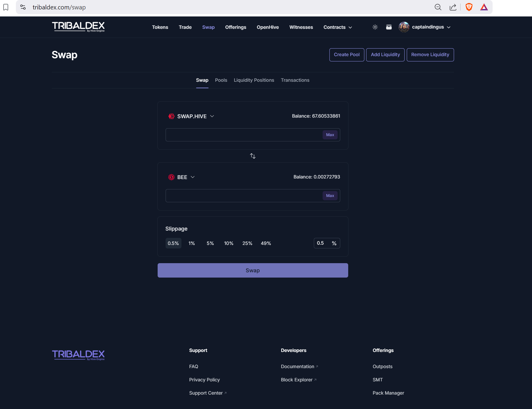
Task: Click BEE balance 0.00272793
Action: (x=316, y=177)
